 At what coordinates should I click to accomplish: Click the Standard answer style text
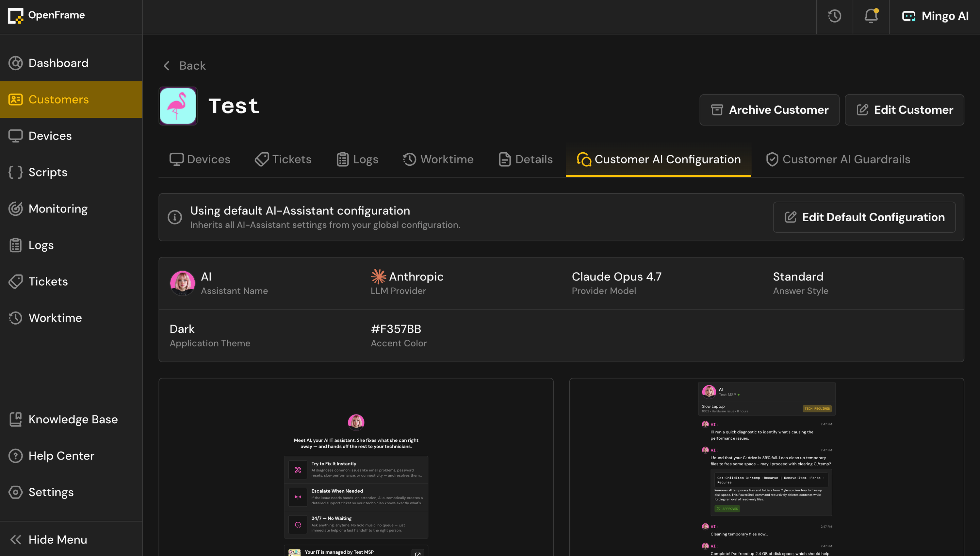point(798,277)
